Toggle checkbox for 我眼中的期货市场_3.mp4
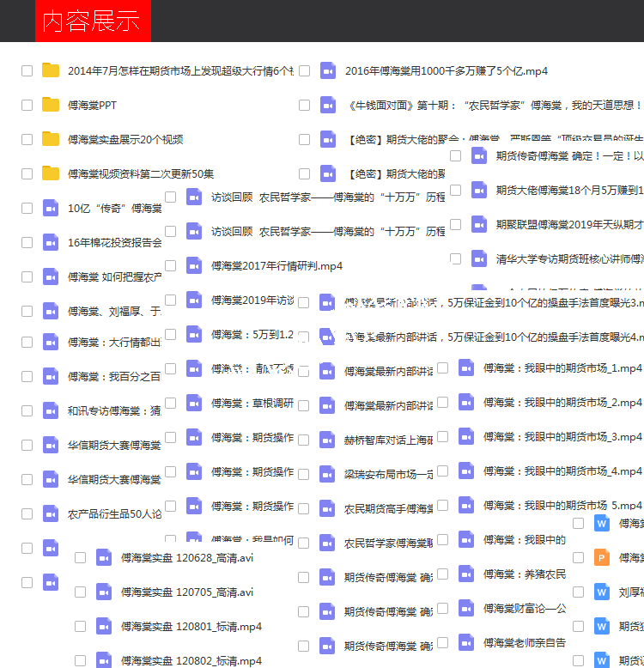This screenshot has height=668, width=644. point(443,437)
